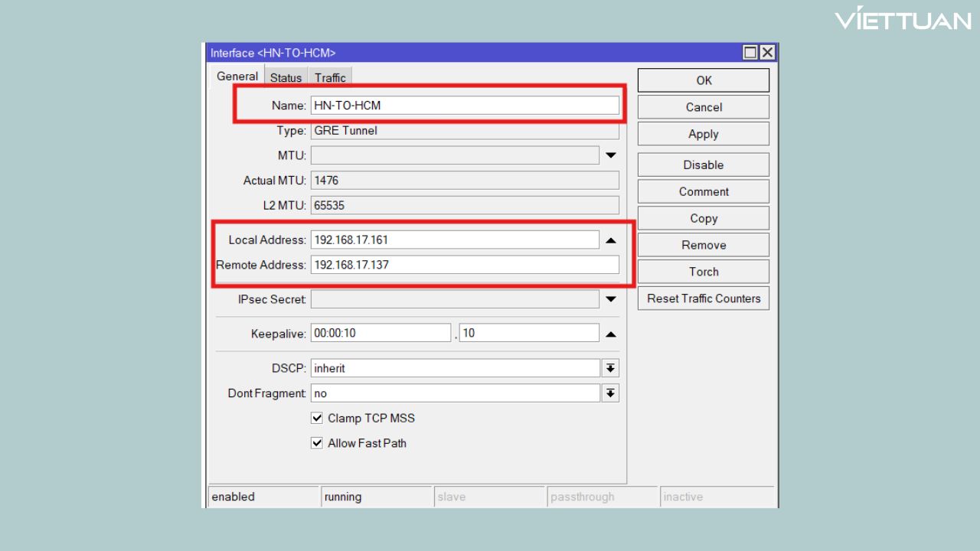The image size is (980, 551).
Task: Uncheck Clamp TCP MSS
Action: (x=317, y=418)
